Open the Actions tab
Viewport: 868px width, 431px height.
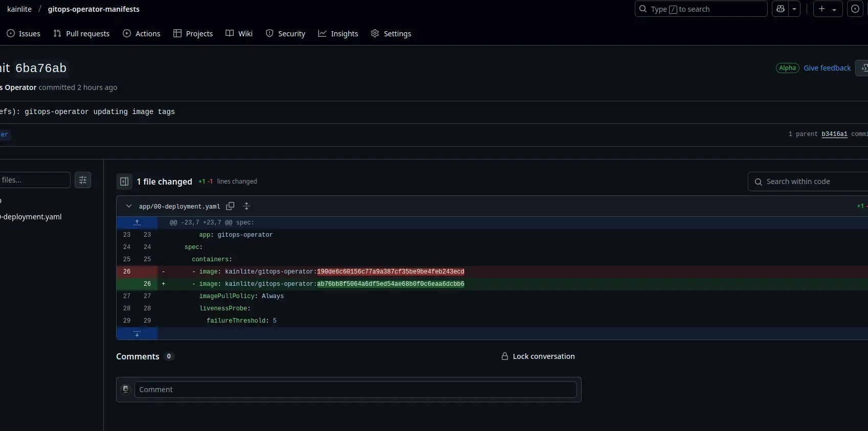click(x=142, y=34)
